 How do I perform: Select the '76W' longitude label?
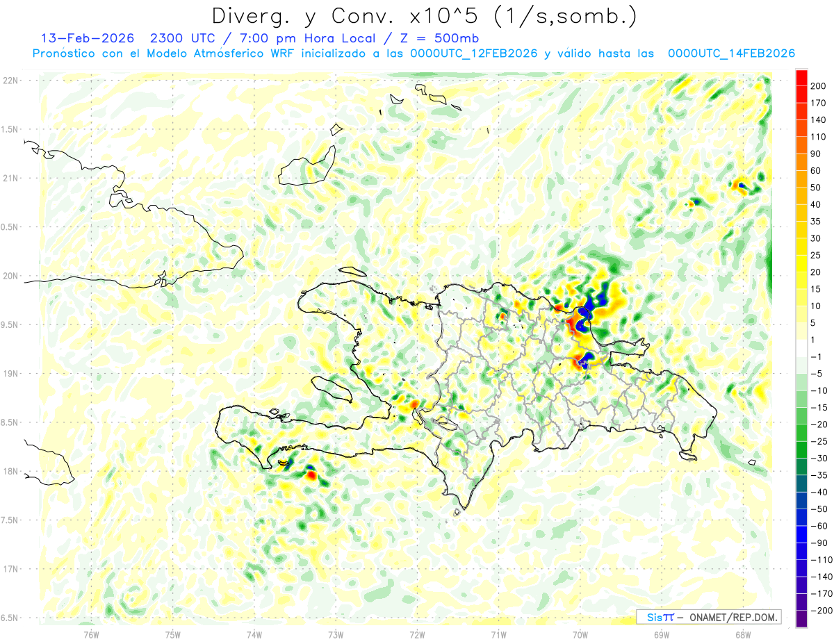[x=91, y=634]
